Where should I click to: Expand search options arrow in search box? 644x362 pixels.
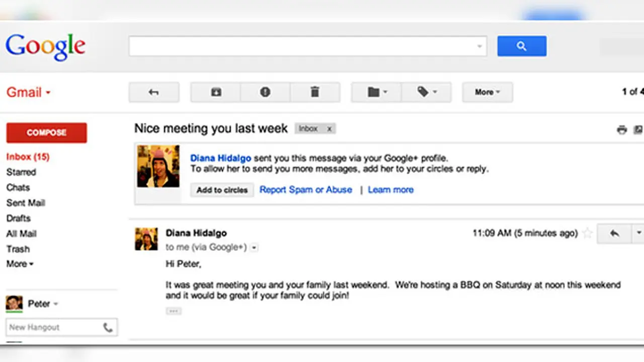479,46
